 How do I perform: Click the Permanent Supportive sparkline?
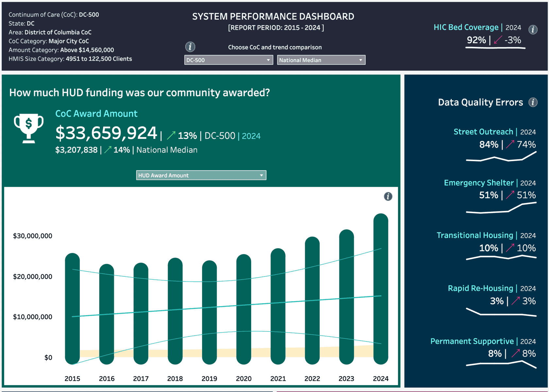(501, 365)
